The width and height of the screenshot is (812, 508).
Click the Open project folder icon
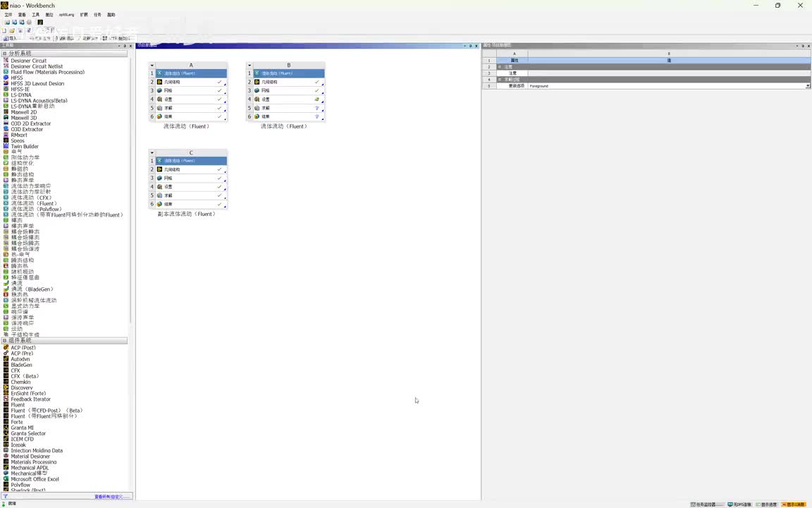click(12, 30)
